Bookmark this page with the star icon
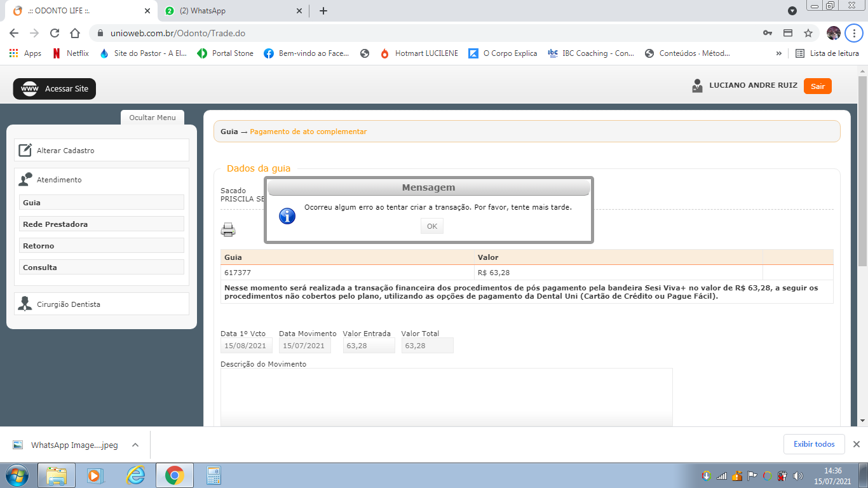 pyautogui.click(x=808, y=33)
